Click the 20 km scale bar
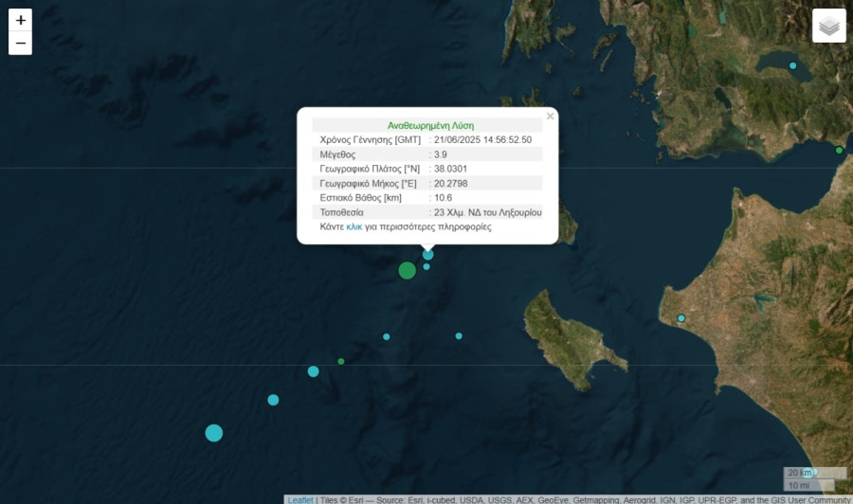 coord(815,473)
